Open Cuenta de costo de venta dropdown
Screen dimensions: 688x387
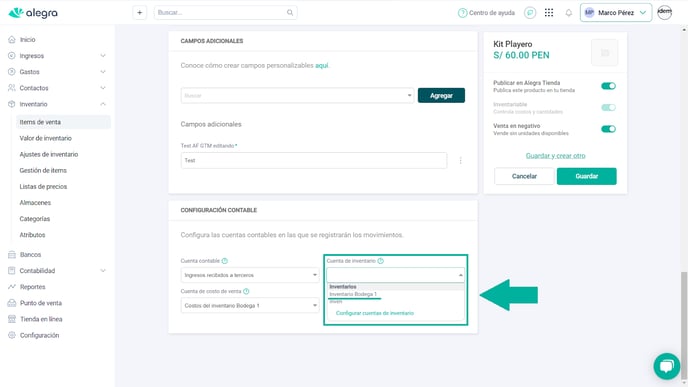coord(250,305)
